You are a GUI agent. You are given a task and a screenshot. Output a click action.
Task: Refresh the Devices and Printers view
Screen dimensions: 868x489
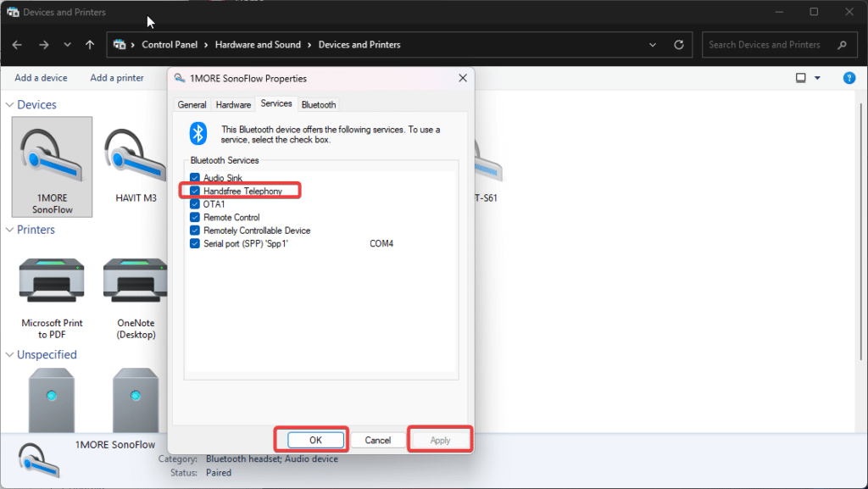coord(679,45)
